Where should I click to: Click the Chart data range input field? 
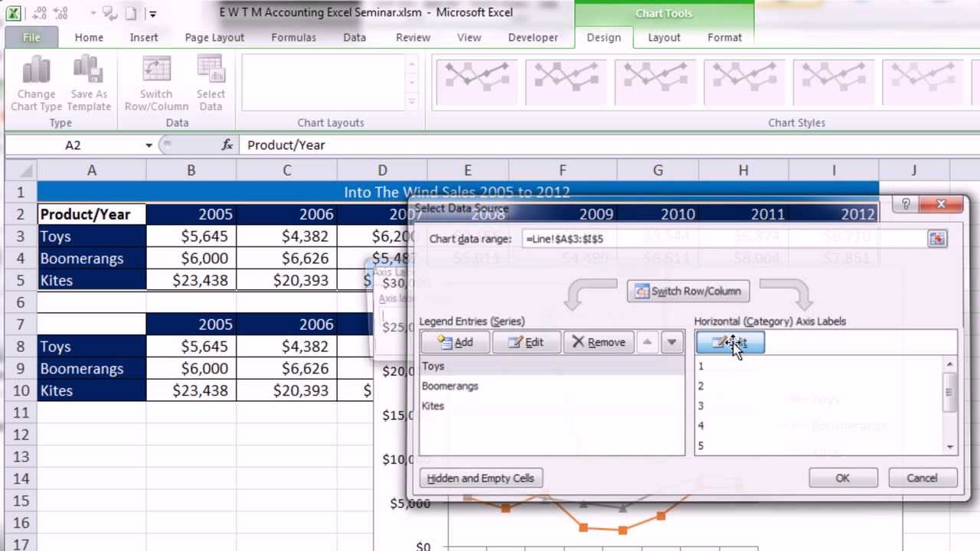click(x=724, y=239)
